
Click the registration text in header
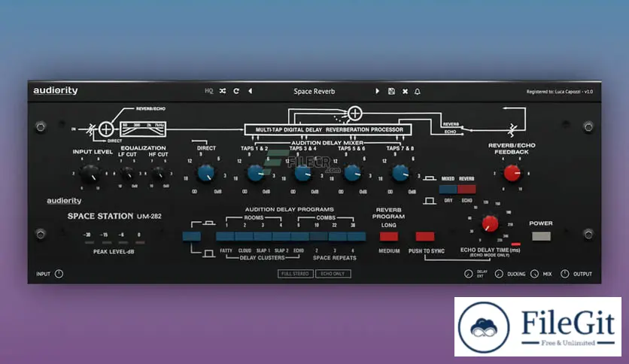560,92
